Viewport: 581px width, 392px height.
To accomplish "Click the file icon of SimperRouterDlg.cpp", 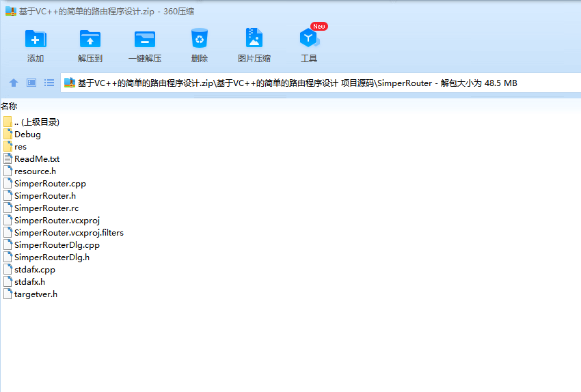I will click(x=8, y=244).
